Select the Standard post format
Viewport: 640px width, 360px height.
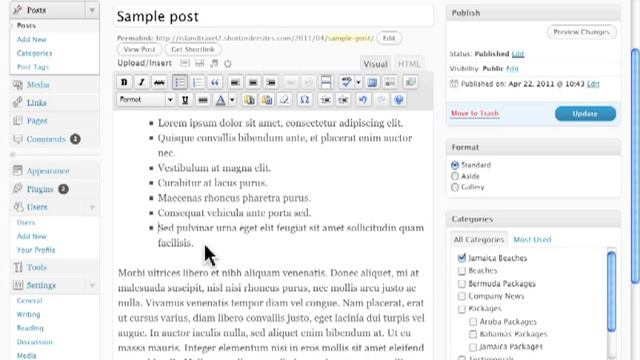click(x=455, y=165)
